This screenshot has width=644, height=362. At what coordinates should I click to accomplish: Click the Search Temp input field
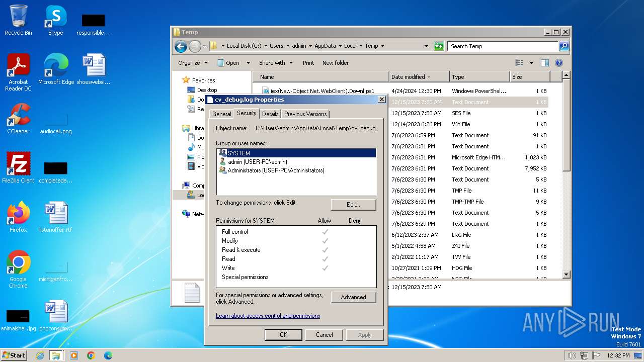[x=503, y=46]
